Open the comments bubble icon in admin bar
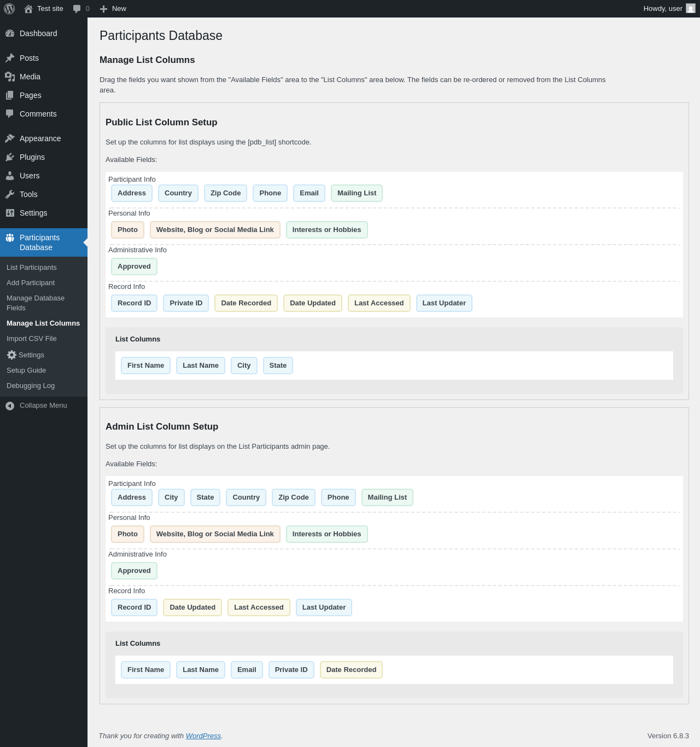 click(77, 9)
